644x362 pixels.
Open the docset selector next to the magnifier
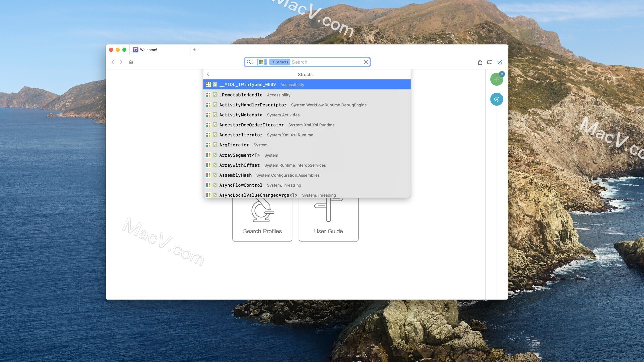pos(261,62)
